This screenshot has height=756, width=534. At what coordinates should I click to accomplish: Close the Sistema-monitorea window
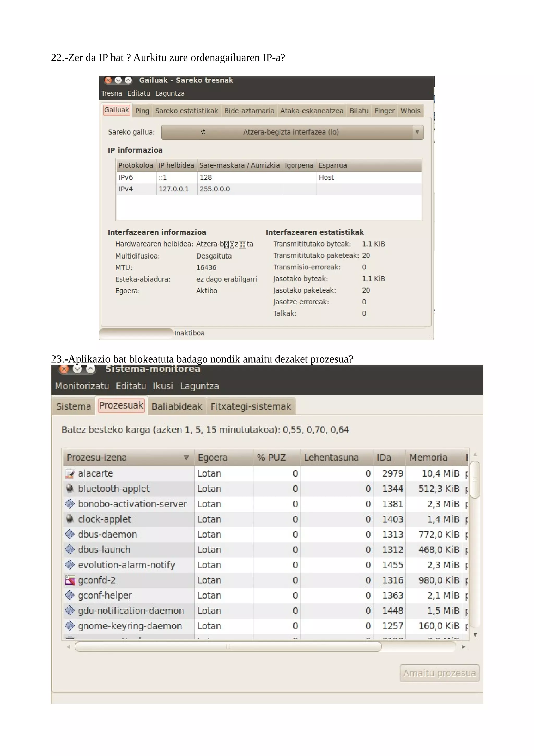(64, 369)
